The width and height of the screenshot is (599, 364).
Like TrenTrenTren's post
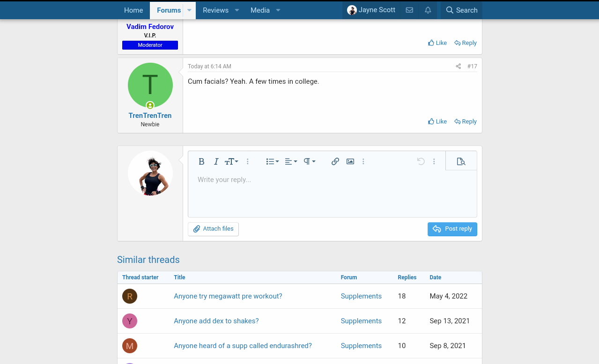pos(437,122)
